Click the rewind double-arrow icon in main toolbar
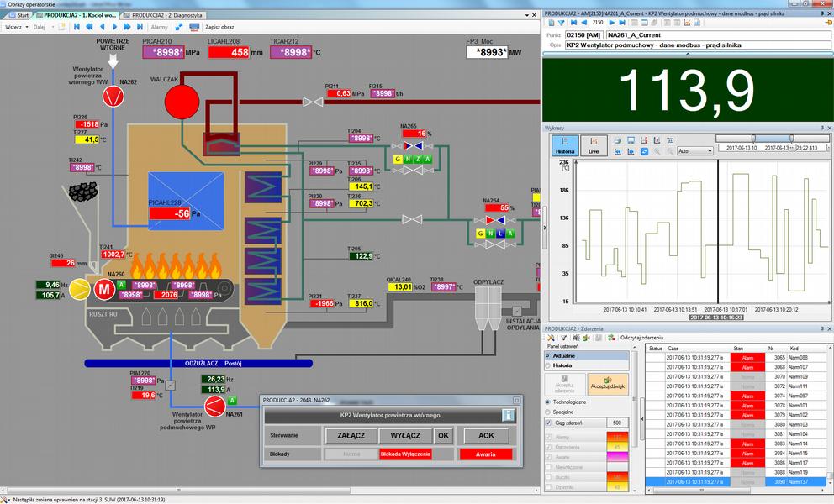 89,27
